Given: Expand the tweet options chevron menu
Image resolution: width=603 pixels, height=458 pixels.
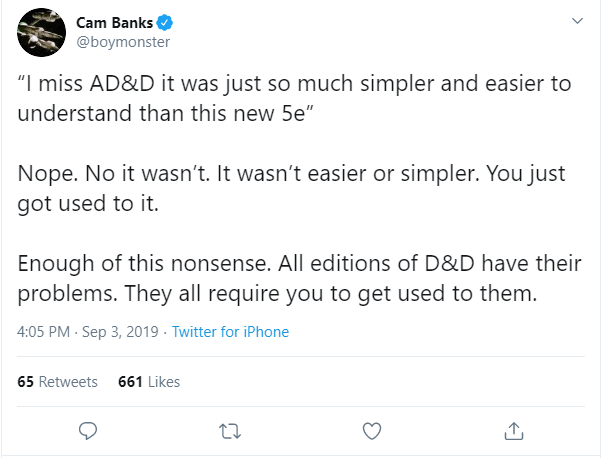Looking at the screenshot, I should [577, 22].
